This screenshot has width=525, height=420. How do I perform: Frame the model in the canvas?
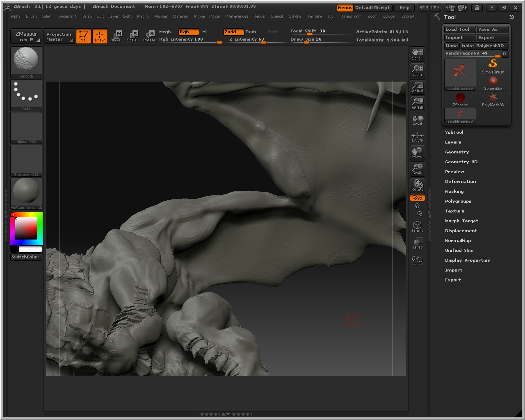418,226
